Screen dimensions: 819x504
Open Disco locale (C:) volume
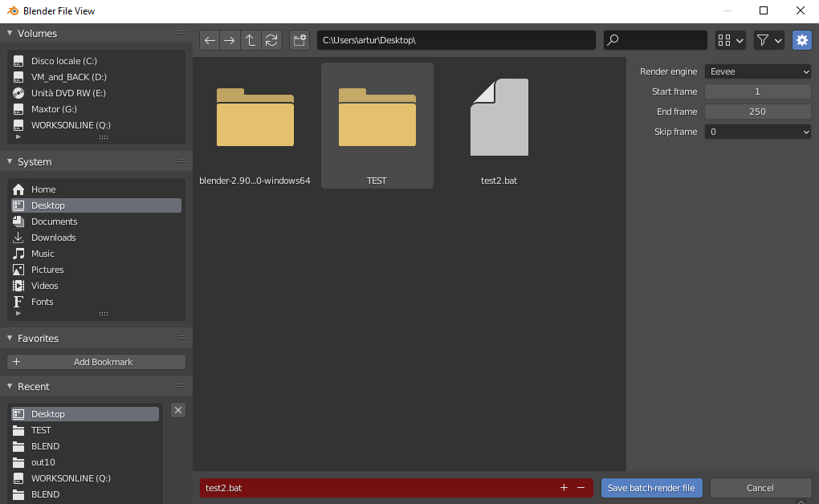point(96,61)
